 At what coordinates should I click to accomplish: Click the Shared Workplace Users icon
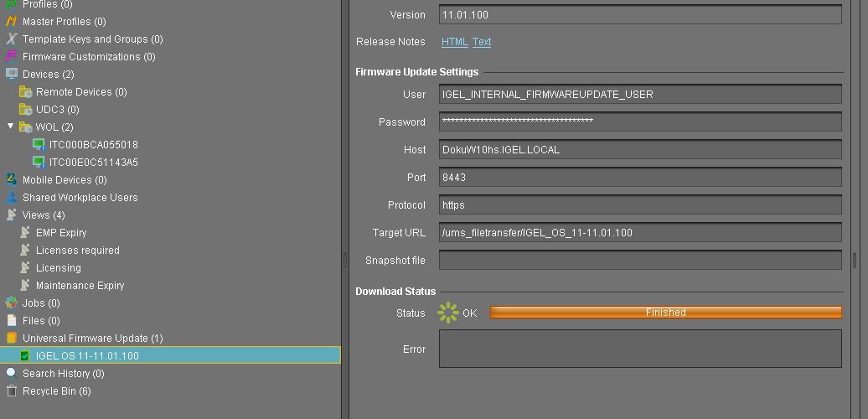12,198
